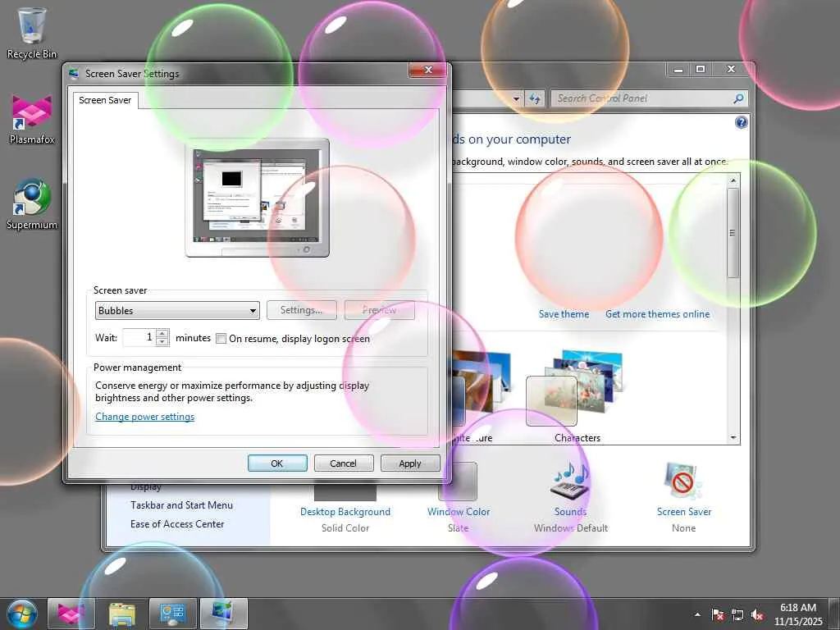Confirm with the OK button
The width and height of the screenshot is (840, 630).
point(277,463)
